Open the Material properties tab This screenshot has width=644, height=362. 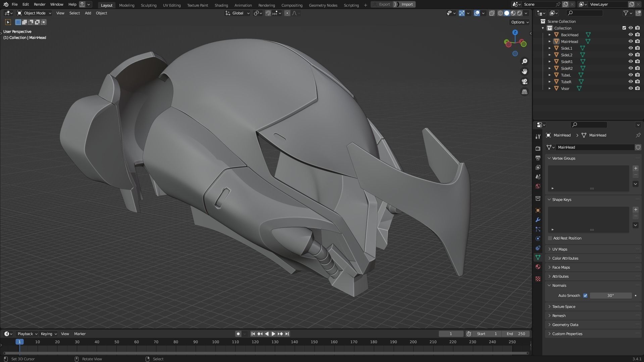(538, 267)
